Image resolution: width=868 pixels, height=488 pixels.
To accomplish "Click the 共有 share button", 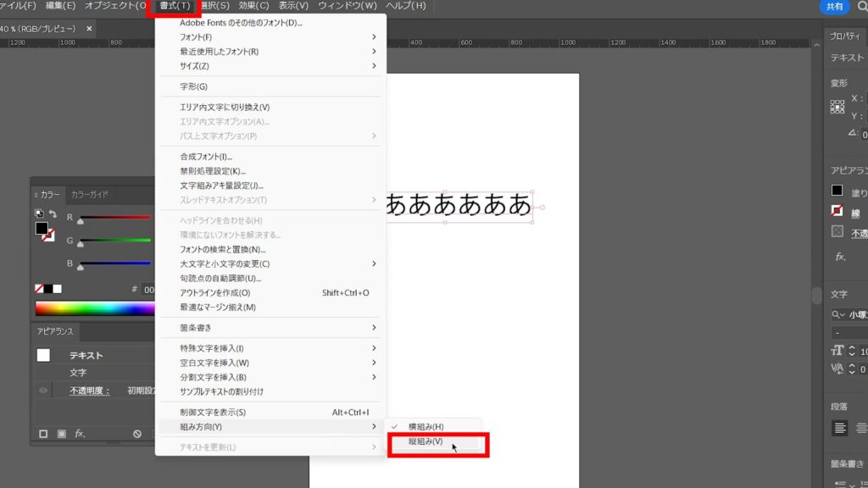I will pyautogui.click(x=834, y=7).
